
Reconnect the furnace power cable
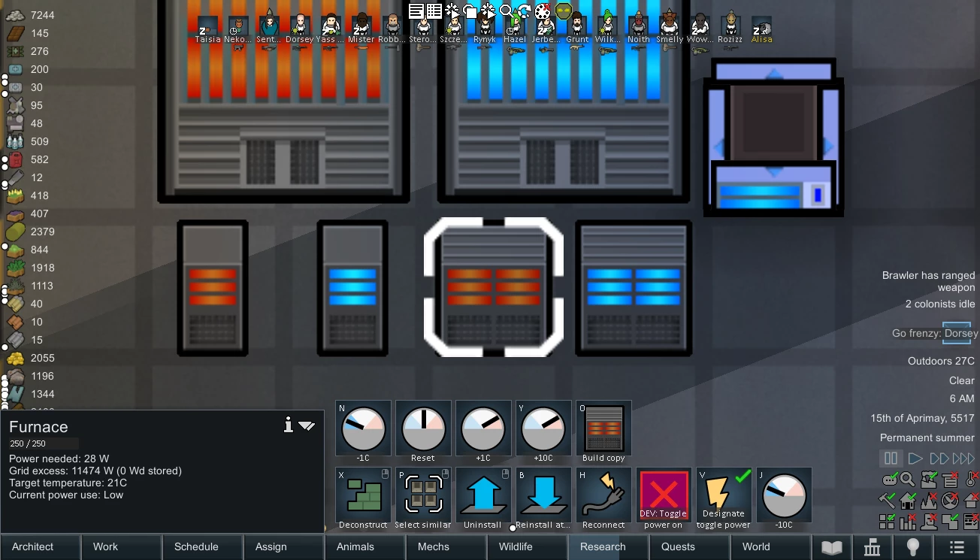[x=603, y=495]
